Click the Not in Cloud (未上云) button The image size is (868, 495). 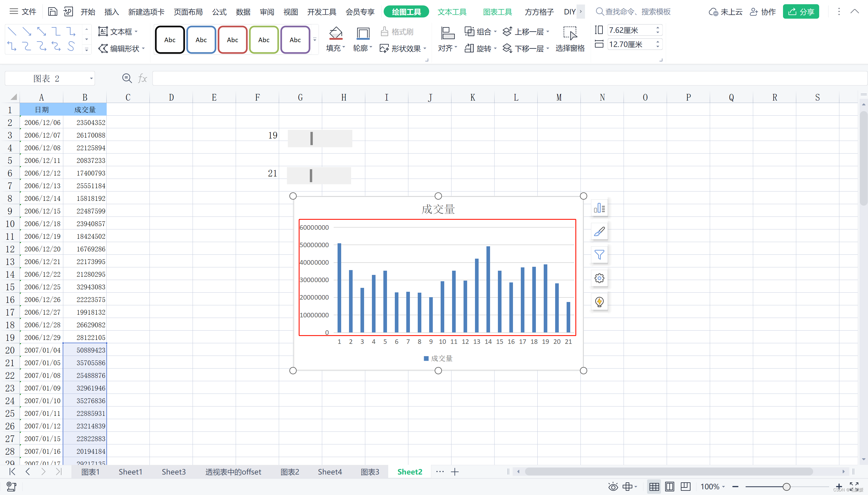pos(725,12)
